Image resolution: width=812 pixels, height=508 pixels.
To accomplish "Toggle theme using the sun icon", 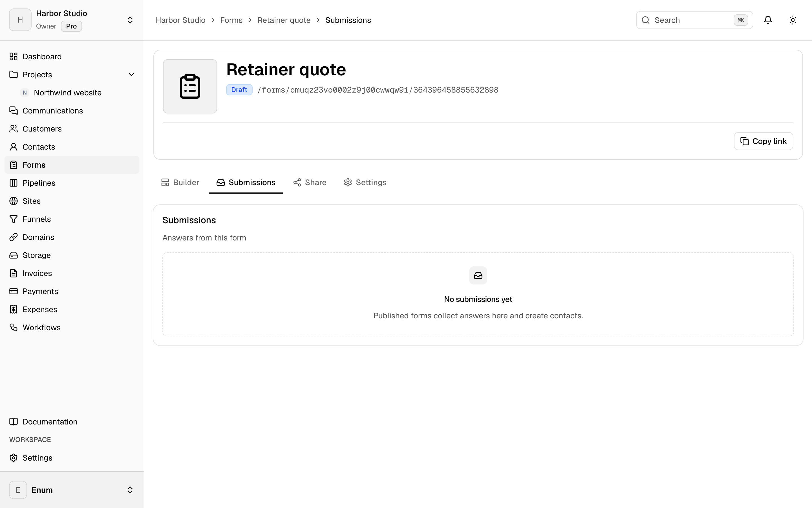I will [x=793, y=20].
